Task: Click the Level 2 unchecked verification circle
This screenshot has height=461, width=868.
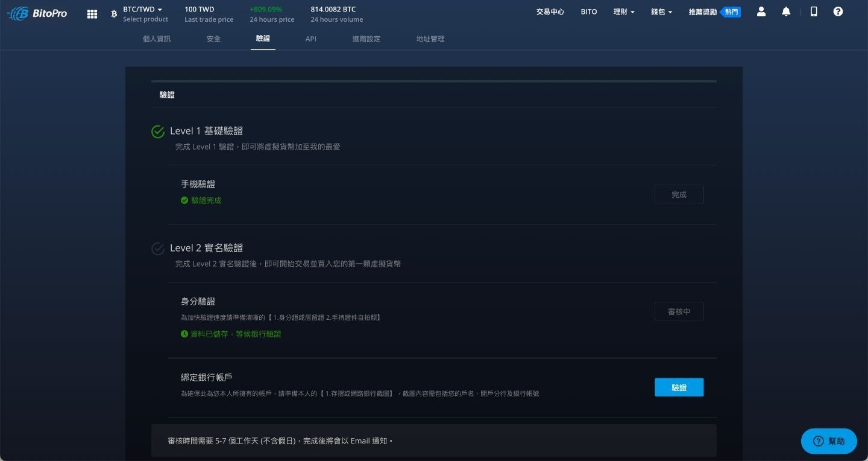Action: pyautogui.click(x=158, y=249)
